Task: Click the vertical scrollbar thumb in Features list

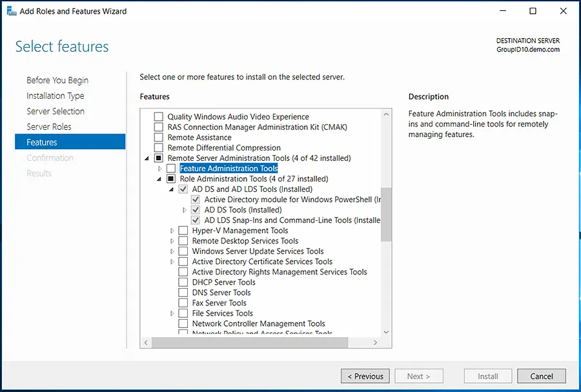Action: tap(386, 214)
